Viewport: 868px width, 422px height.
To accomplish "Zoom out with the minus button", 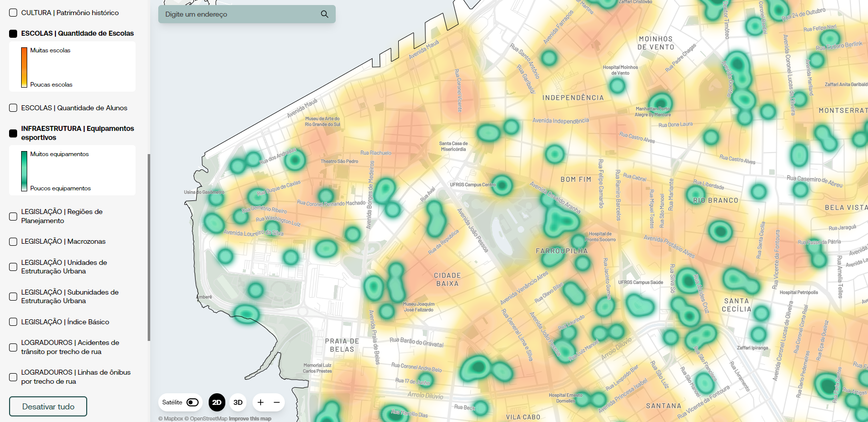I will tap(277, 402).
